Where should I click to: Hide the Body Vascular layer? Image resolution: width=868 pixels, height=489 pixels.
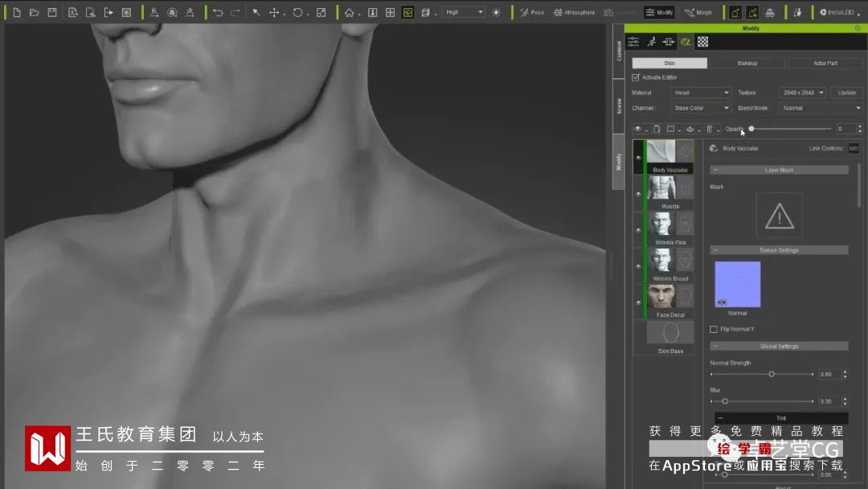point(638,158)
